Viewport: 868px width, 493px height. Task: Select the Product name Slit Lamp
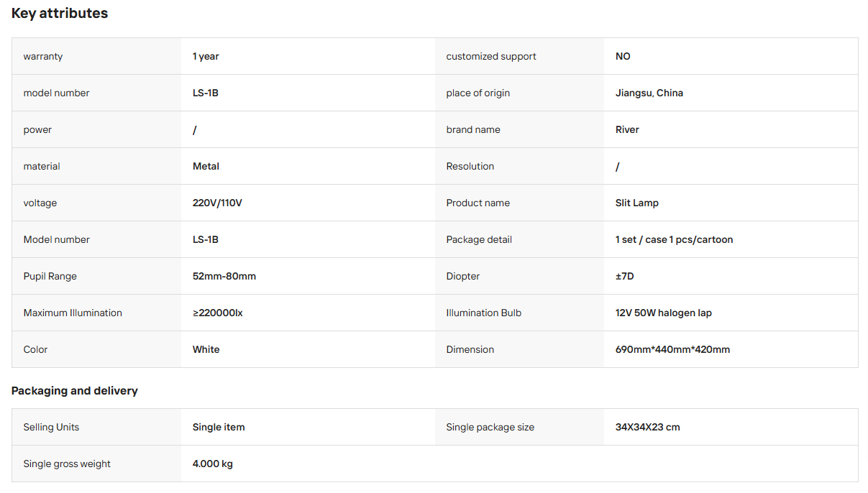pyautogui.click(x=637, y=203)
